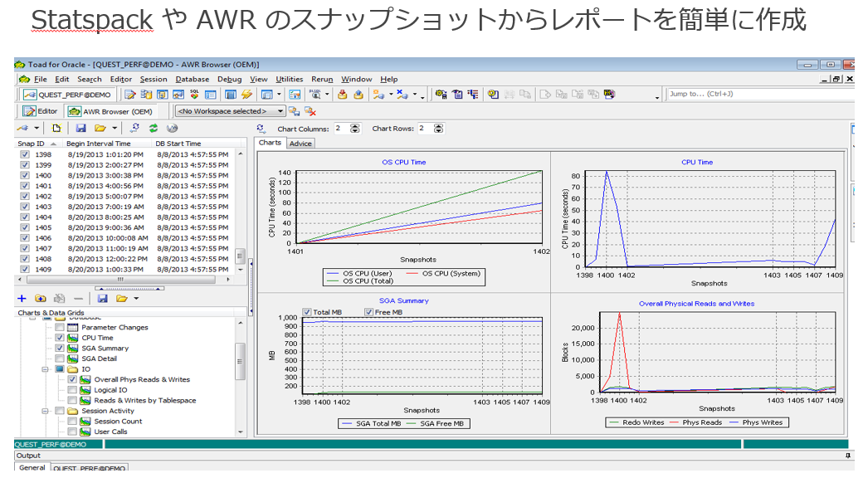Uncheck the CPU Time chart checkbox
The height and width of the screenshot is (483, 868).
[x=59, y=338]
